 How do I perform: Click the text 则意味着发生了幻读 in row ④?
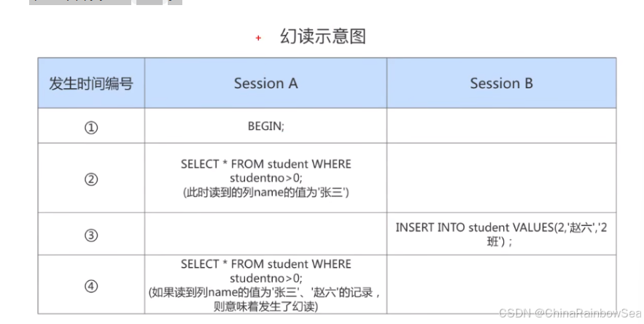[265, 306]
